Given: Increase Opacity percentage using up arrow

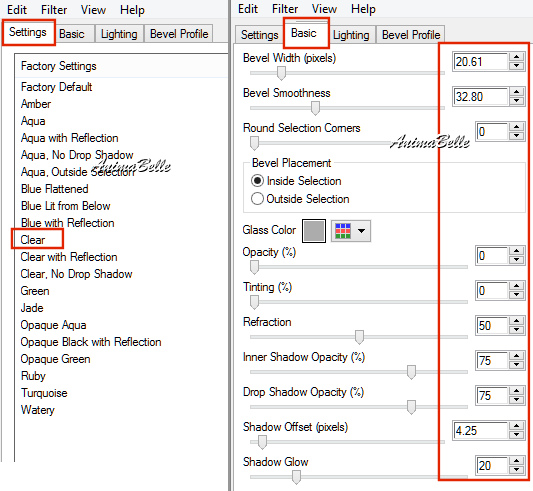Looking at the screenshot, I should [517, 251].
